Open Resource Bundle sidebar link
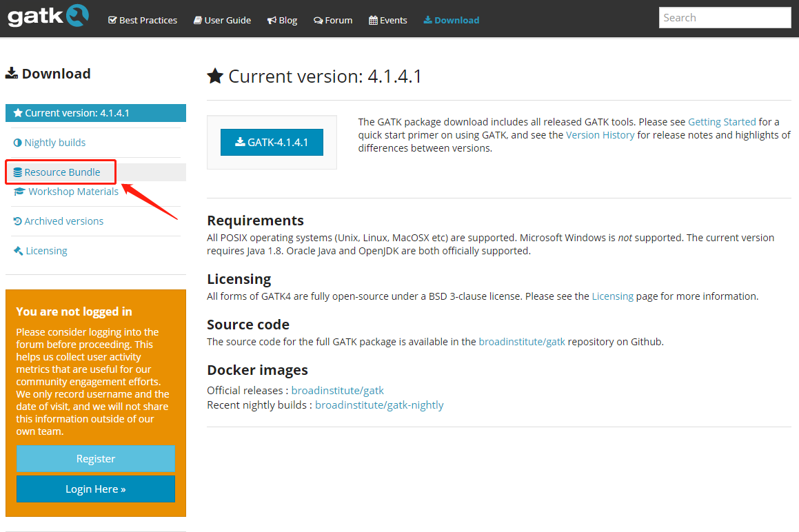799x532 pixels. (57, 172)
